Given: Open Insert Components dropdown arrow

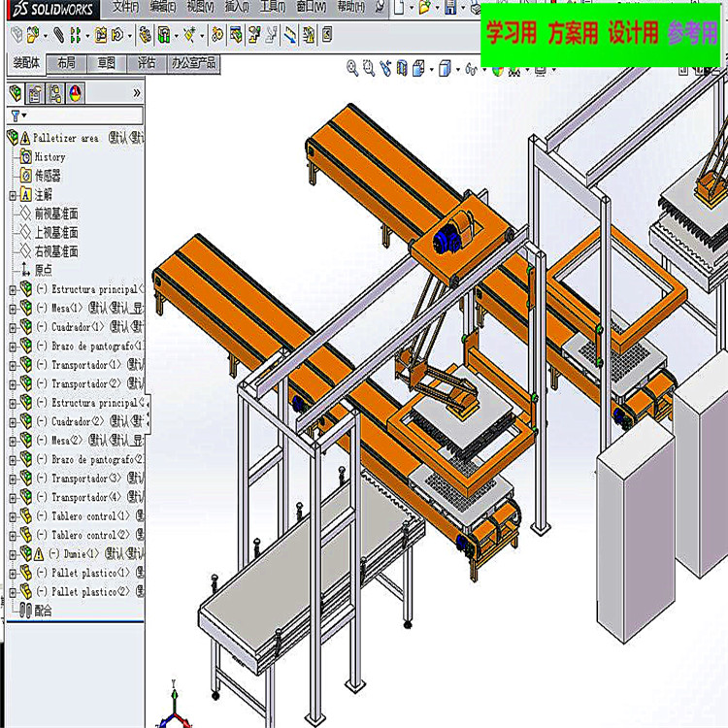Looking at the screenshot, I should (x=45, y=35).
